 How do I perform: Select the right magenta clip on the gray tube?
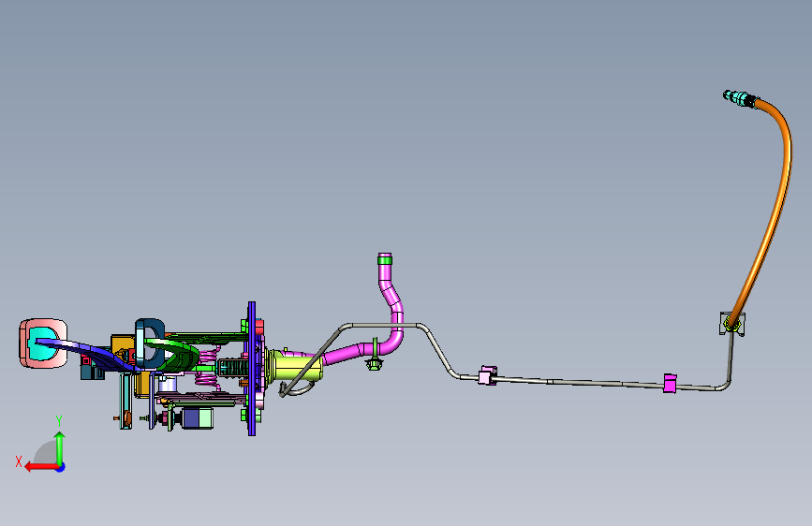tap(670, 383)
